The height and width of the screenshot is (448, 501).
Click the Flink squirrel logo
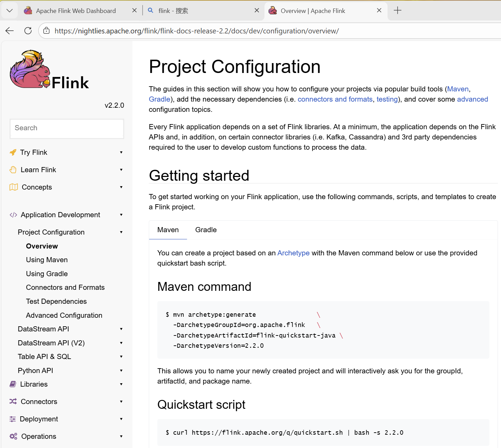49,70
